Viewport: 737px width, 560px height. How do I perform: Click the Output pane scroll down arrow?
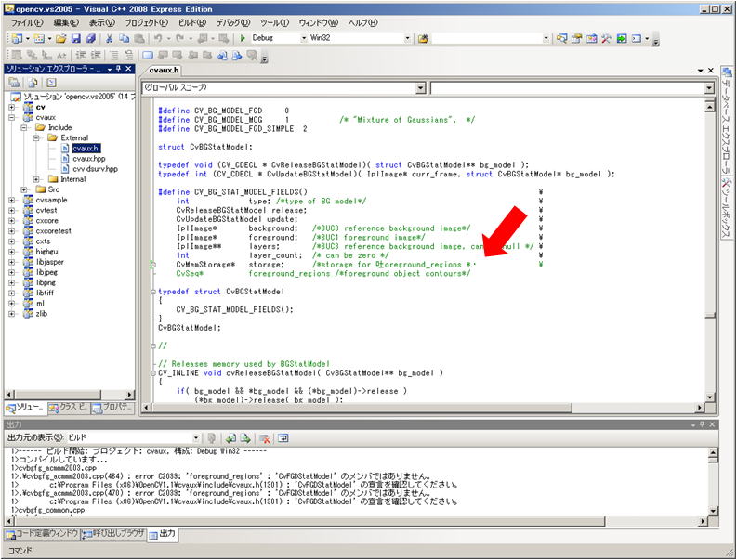click(713, 511)
